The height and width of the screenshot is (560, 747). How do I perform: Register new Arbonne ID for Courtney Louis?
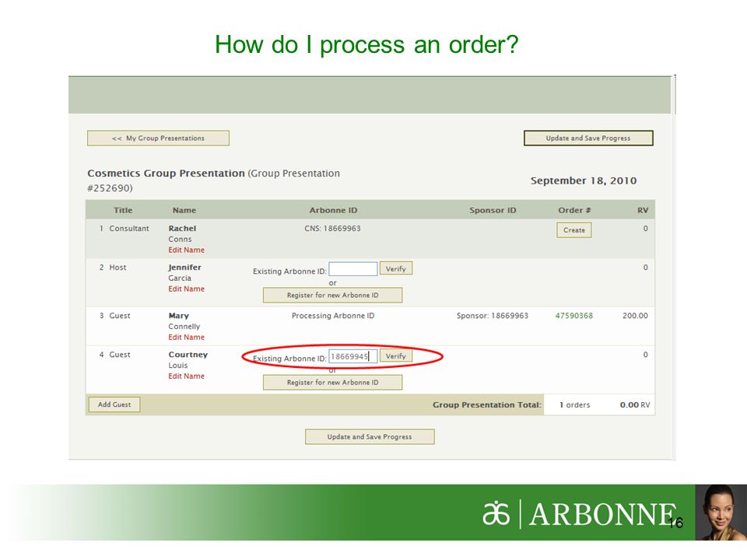click(x=332, y=383)
